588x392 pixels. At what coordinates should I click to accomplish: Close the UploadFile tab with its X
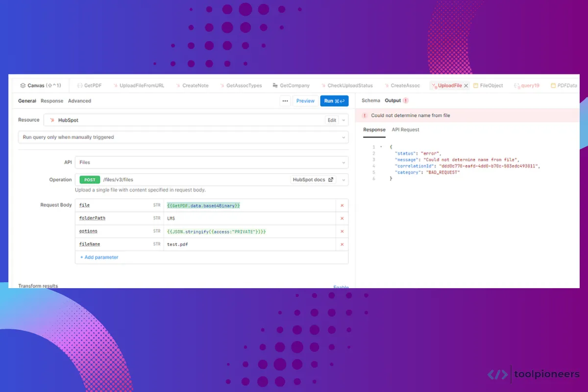(x=466, y=86)
